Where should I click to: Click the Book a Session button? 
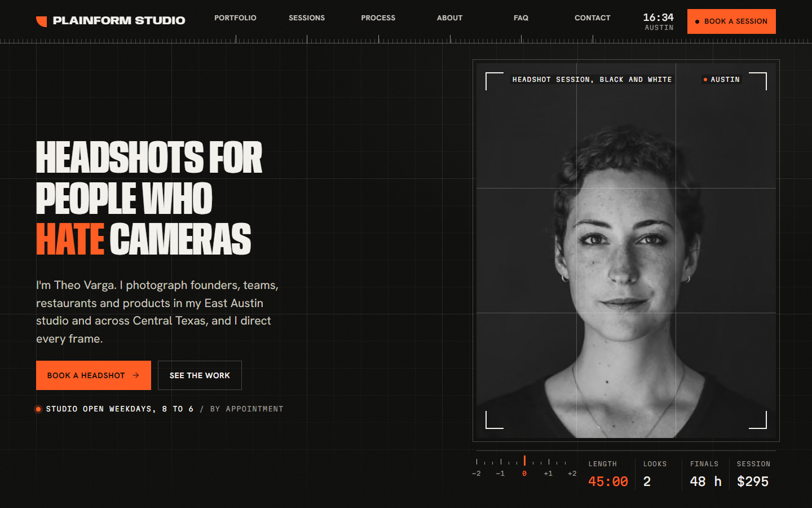coord(731,21)
